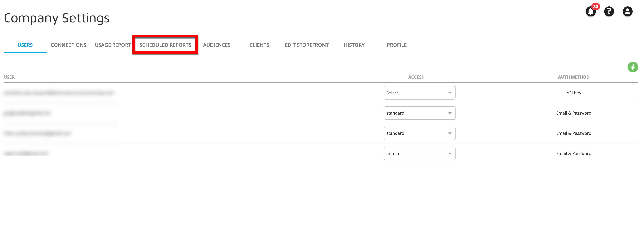Click the green lightning bolt button

(x=633, y=67)
